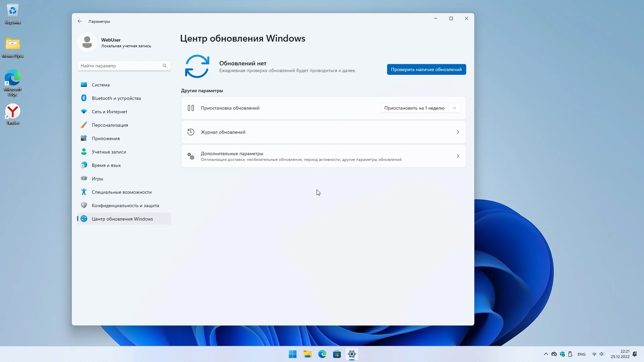Click the back arrow in Settings header
This screenshot has width=644, height=362.
click(x=79, y=21)
